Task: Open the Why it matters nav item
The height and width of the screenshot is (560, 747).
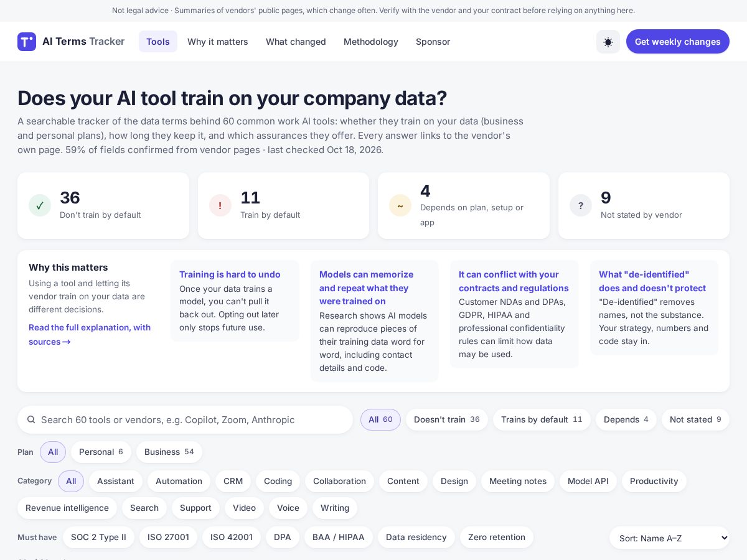Action: (x=218, y=42)
